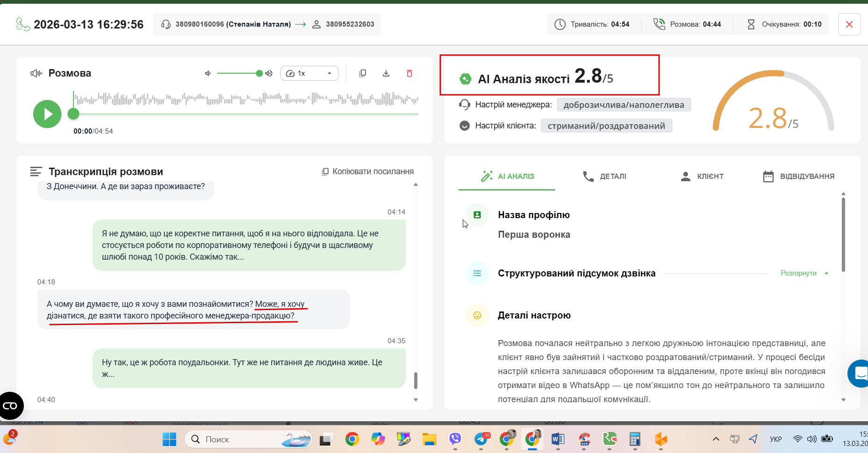Open the ВІДВІДУВАННЯ tab
The width and height of the screenshot is (868, 453).
pyautogui.click(x=799, y=177)
